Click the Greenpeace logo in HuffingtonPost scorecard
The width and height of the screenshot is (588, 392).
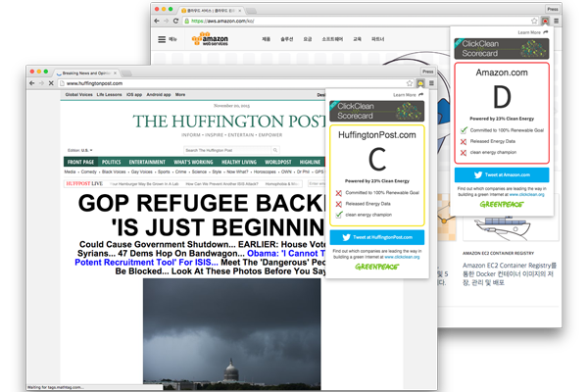[x=377, y=267]
